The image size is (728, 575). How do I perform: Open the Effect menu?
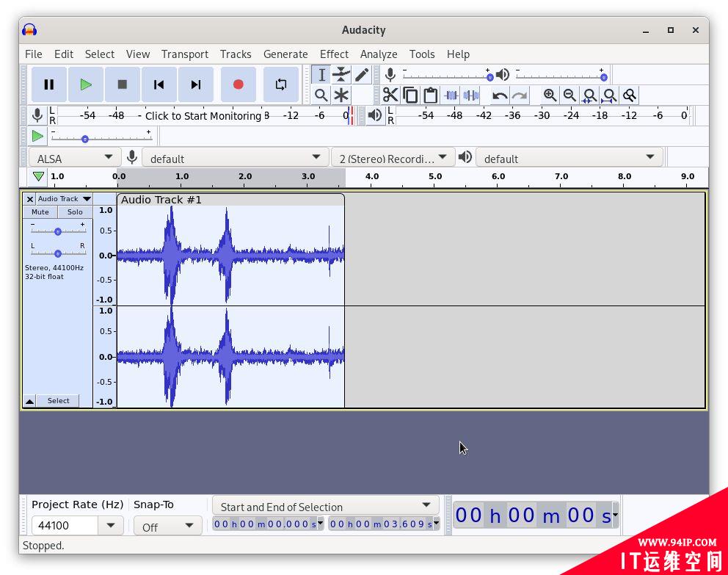pos(334,54)
